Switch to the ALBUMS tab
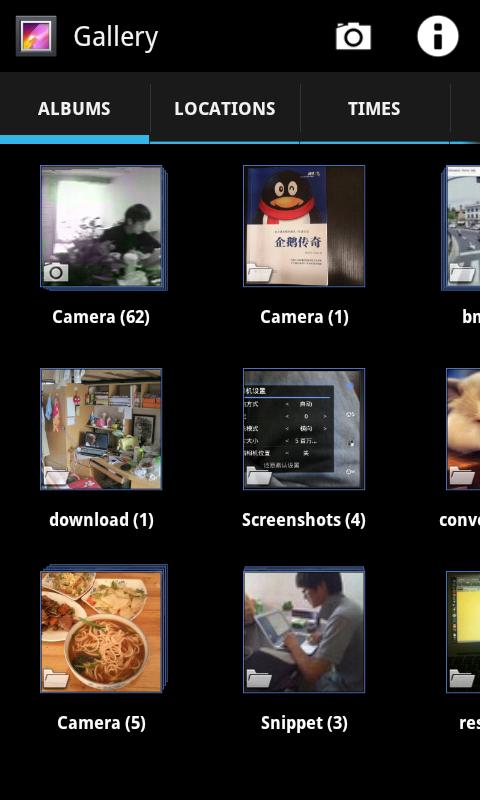Image resolution: width=480 pixels, height=800 pixels. [74, 109]
